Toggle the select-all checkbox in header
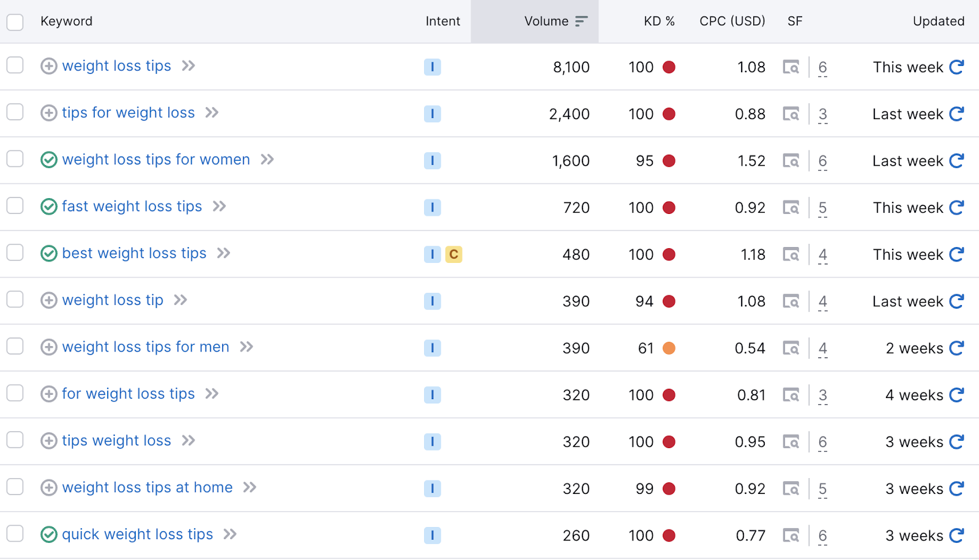 15,22
